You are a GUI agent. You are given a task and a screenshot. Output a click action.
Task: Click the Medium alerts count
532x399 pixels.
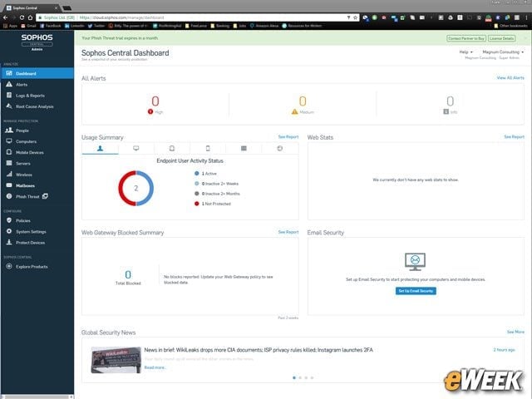(x=303, y=101)
